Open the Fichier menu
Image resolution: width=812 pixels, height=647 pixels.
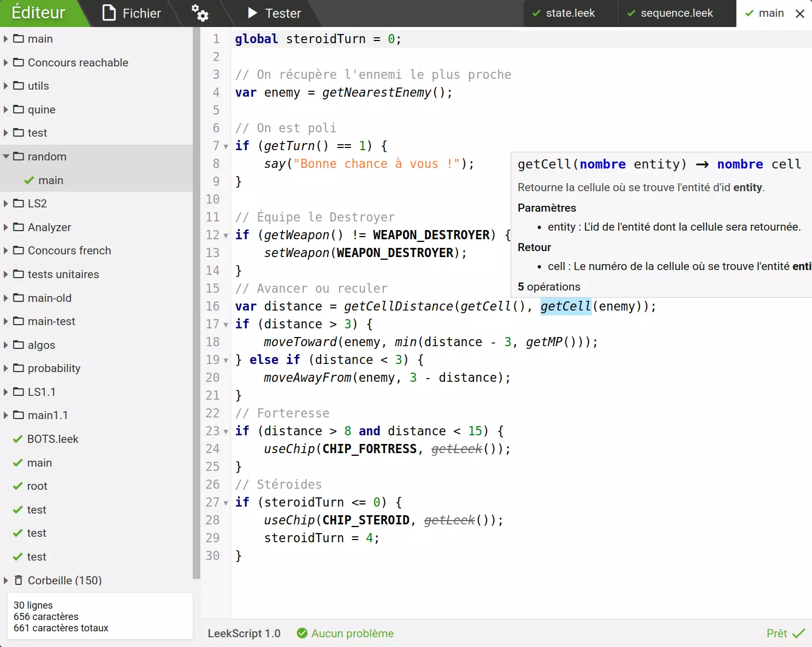coord(132,13)
